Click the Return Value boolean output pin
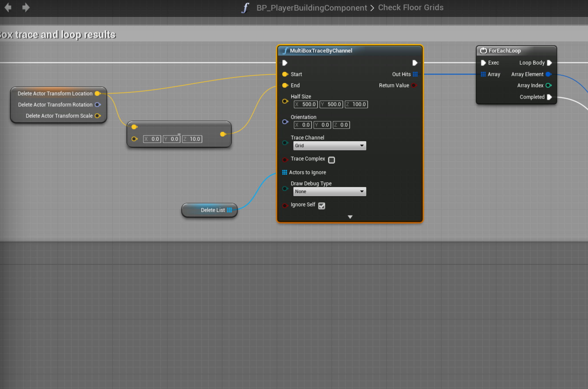 [x=414, y=85]
